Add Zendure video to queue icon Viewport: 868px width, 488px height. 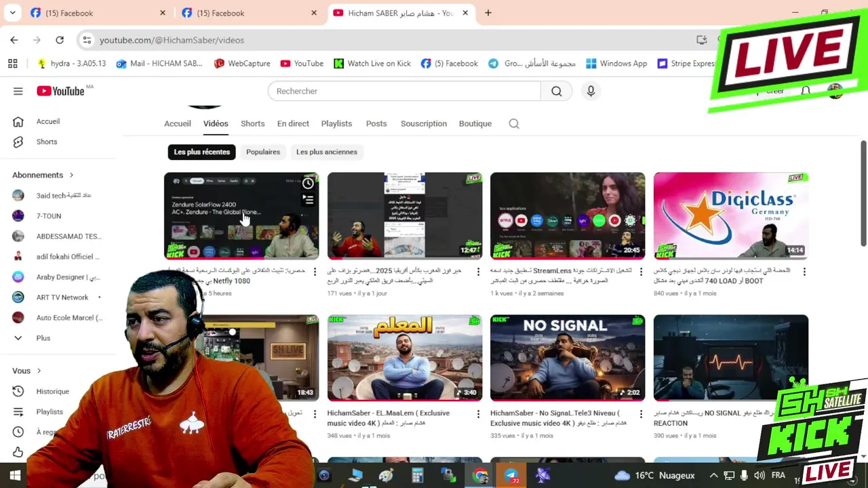click(x=308, y=199)
